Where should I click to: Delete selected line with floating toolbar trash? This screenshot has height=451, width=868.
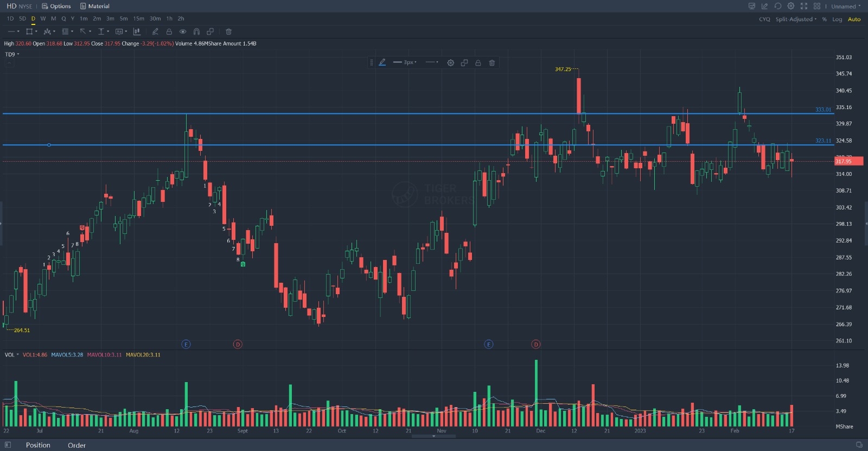point(492,62)
